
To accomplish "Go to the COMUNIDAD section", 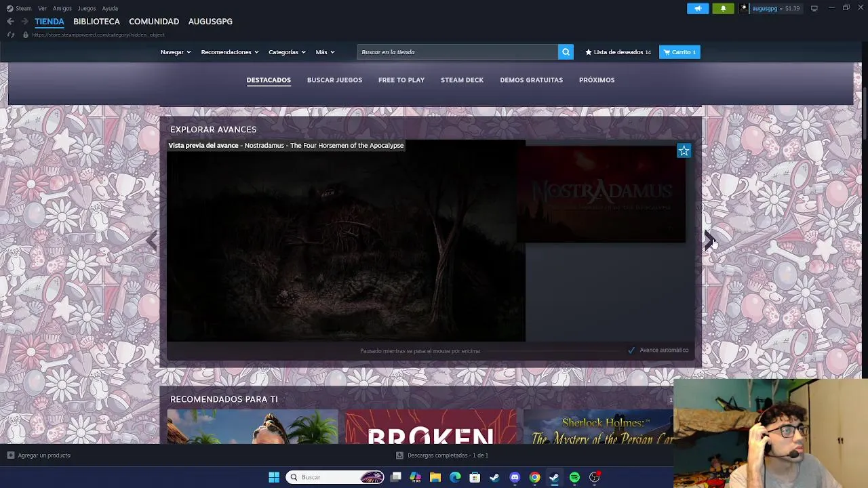I will (x=154, y=22).
